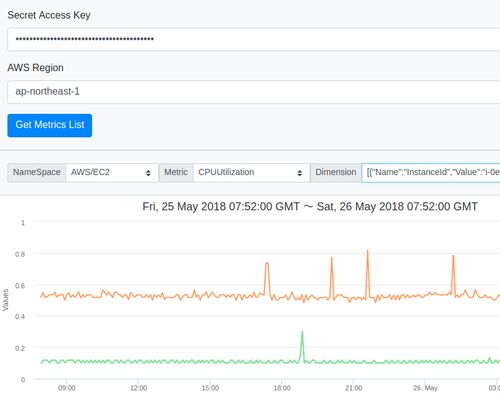
Task: Click the NameSpace dropdown arrow icon
Action: click(x=148, y=173)
